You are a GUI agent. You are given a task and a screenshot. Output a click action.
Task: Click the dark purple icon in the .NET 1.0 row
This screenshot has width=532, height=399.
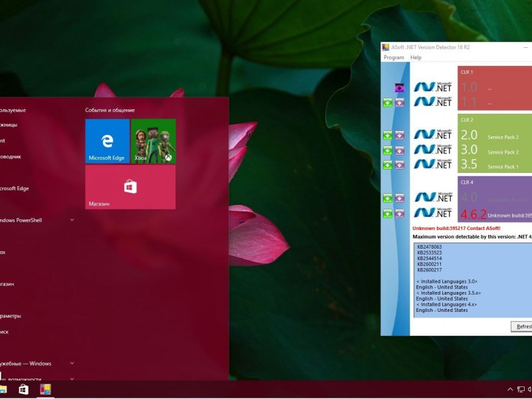click(x=400, y=88)
